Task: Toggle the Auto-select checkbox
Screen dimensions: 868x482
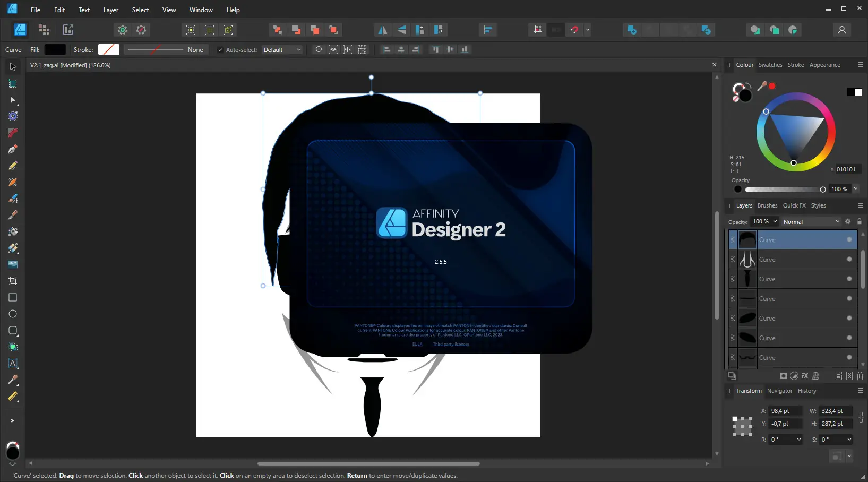Action: 220,50
